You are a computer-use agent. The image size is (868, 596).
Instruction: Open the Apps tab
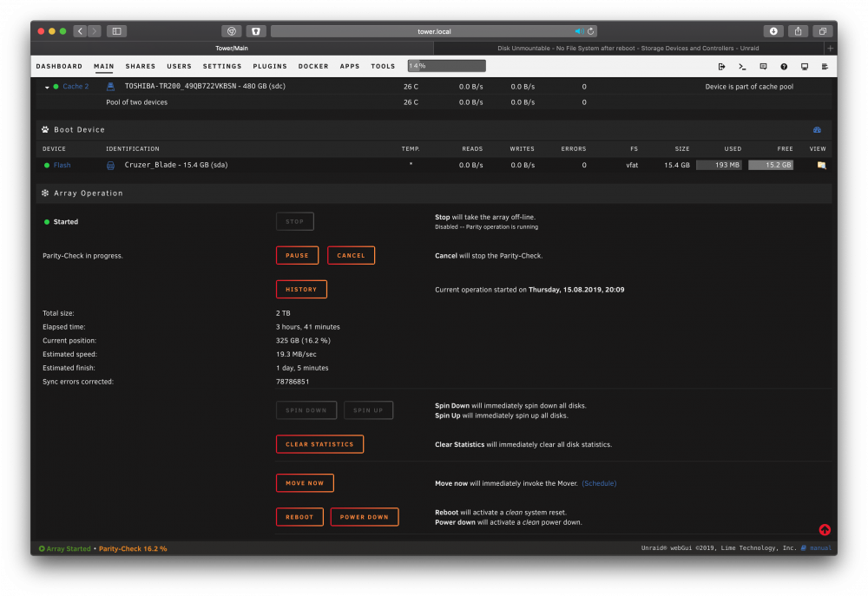point(350,67)
